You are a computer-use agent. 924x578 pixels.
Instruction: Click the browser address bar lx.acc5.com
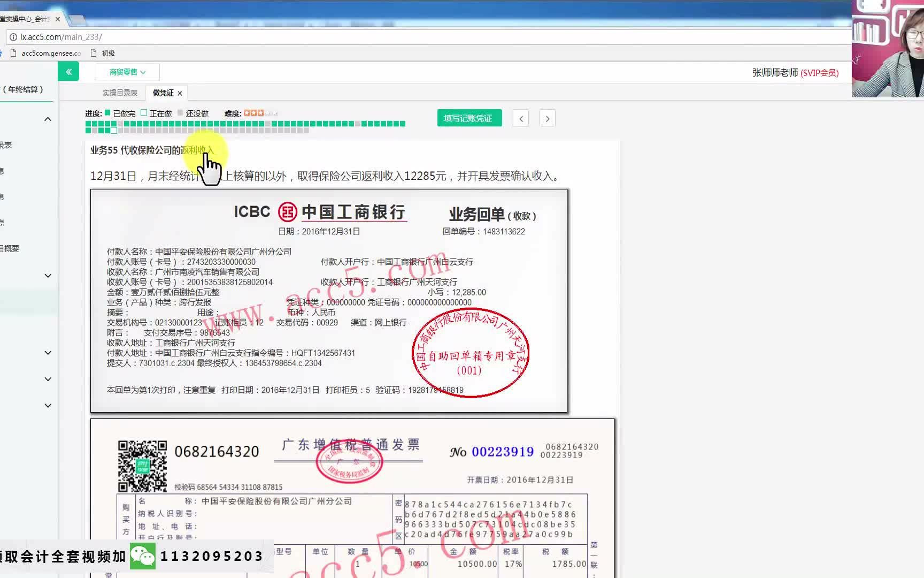coord(428,37)
